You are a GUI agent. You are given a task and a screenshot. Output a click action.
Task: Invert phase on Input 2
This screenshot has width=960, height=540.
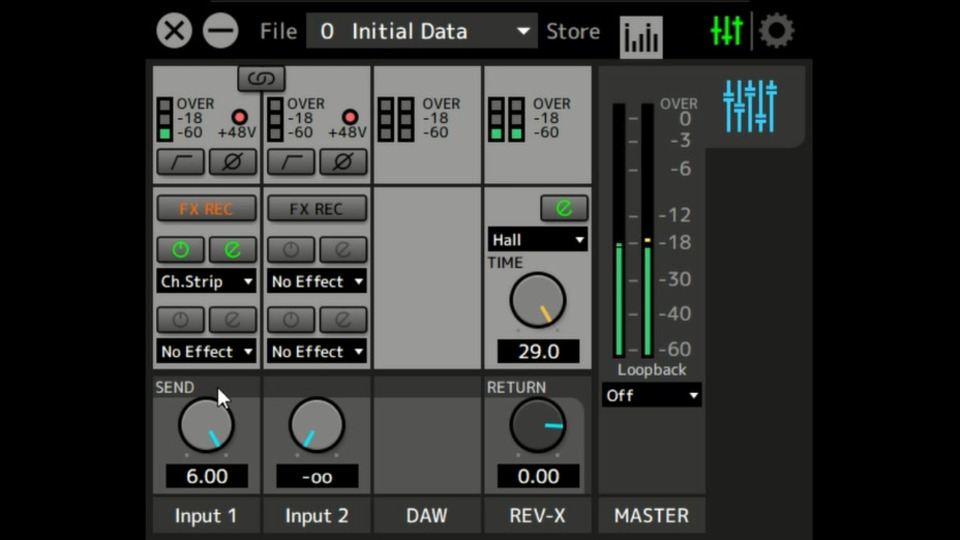[x=343, y=162]
